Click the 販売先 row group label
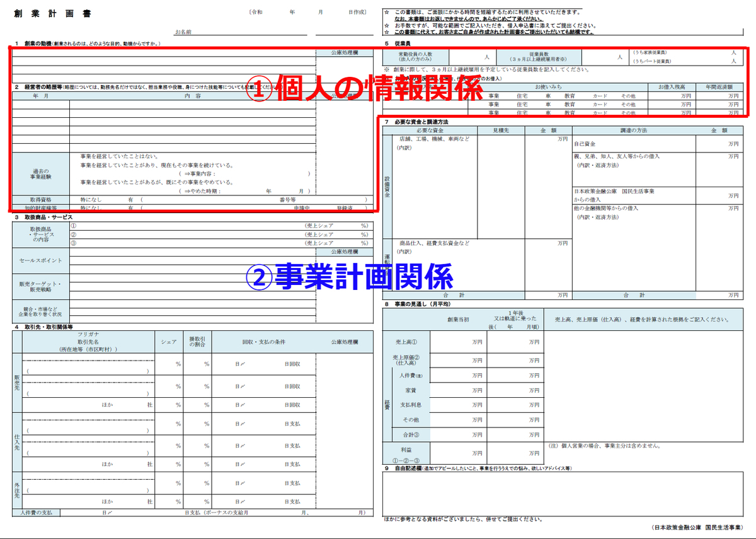The image size is (756, 539). coord(18,383)
